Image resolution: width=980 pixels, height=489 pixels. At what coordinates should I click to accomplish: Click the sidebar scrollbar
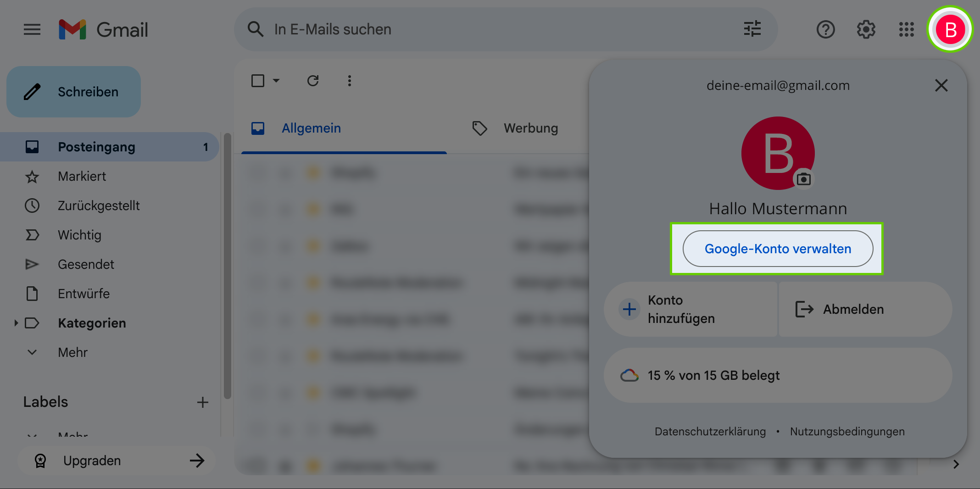[x=227, y=266]
